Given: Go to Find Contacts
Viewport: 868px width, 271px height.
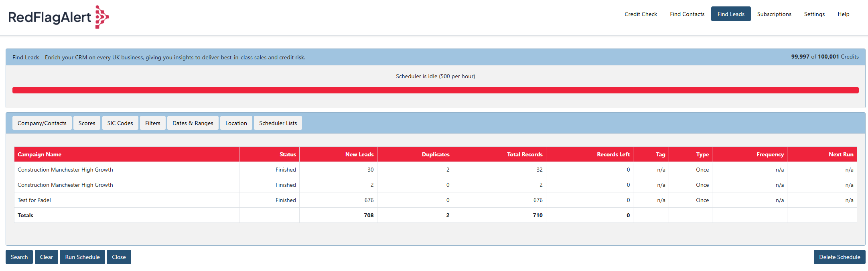Looking at the screenshot, I should coord(687,14).
